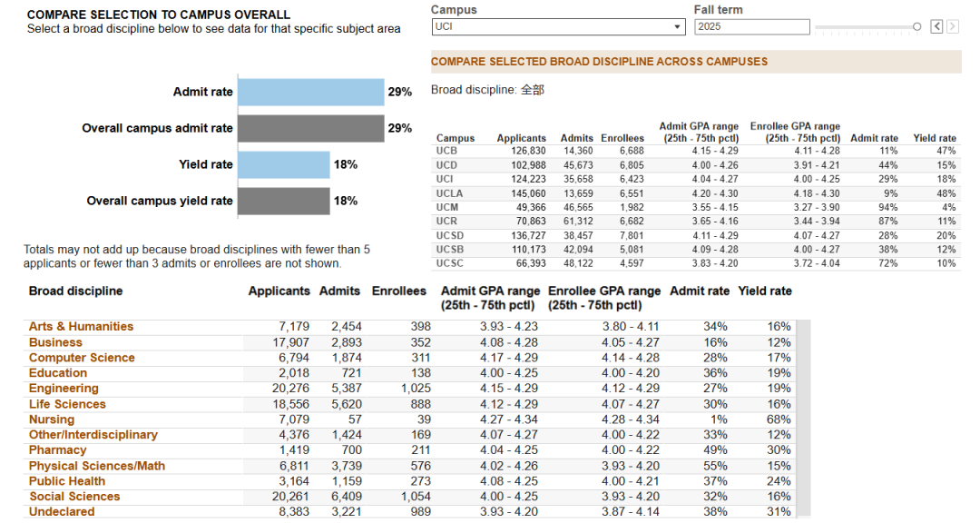This screenshot has width=980, height=523.
Task: Move the Fall term slider handle
Action: pos(916,26)
